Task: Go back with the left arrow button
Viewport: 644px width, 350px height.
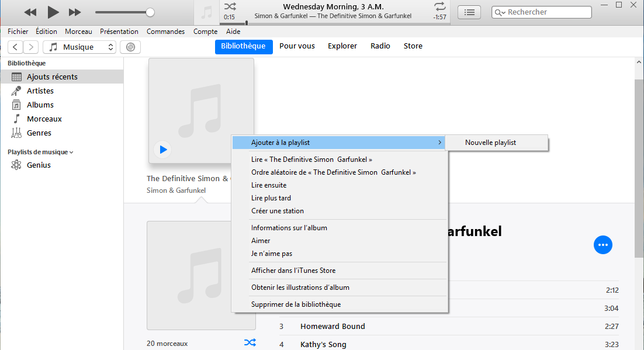Action: pyautogui.click(x=15, y=47)
